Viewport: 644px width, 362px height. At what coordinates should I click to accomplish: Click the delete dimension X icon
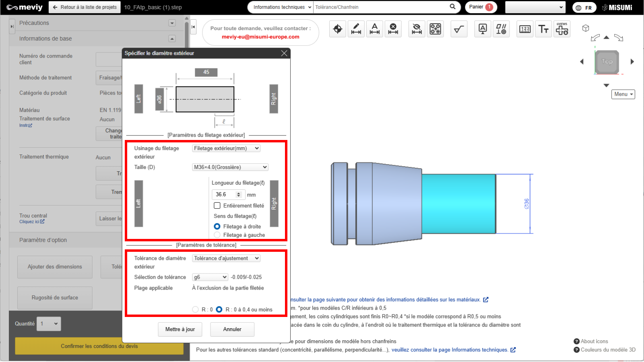393,29
